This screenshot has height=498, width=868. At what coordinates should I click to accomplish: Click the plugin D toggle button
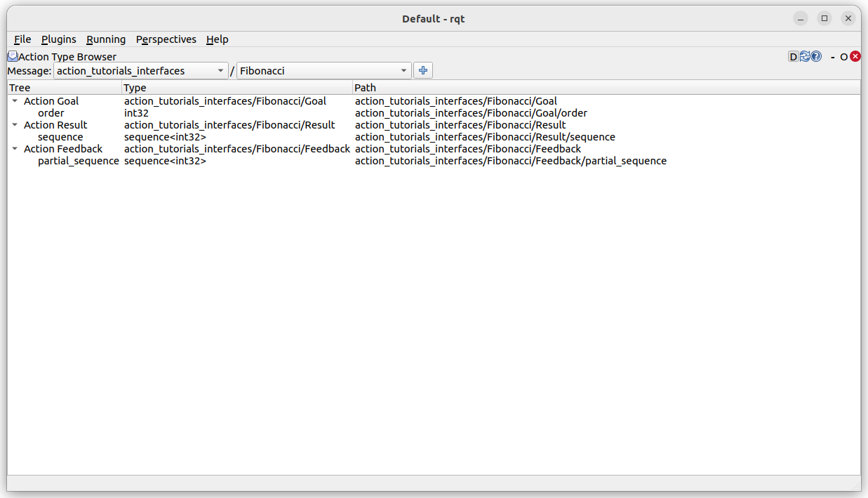click(794, 57)
